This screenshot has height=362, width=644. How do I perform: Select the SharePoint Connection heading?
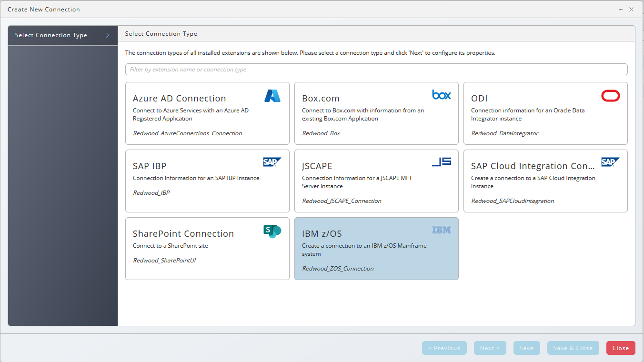click(183, 234)
